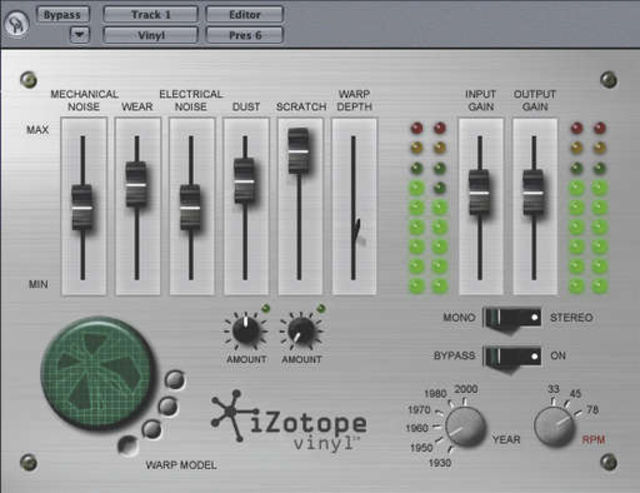Click the green LED above Dust Amount knob
The height and width of the screenshot is (493, 640).
pos(266,308)
